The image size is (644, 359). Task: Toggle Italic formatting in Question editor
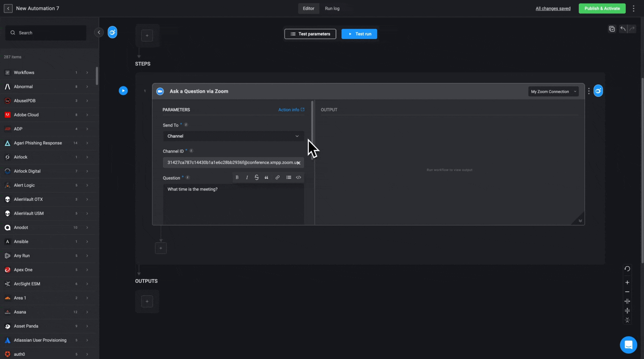tap(247, 178)
